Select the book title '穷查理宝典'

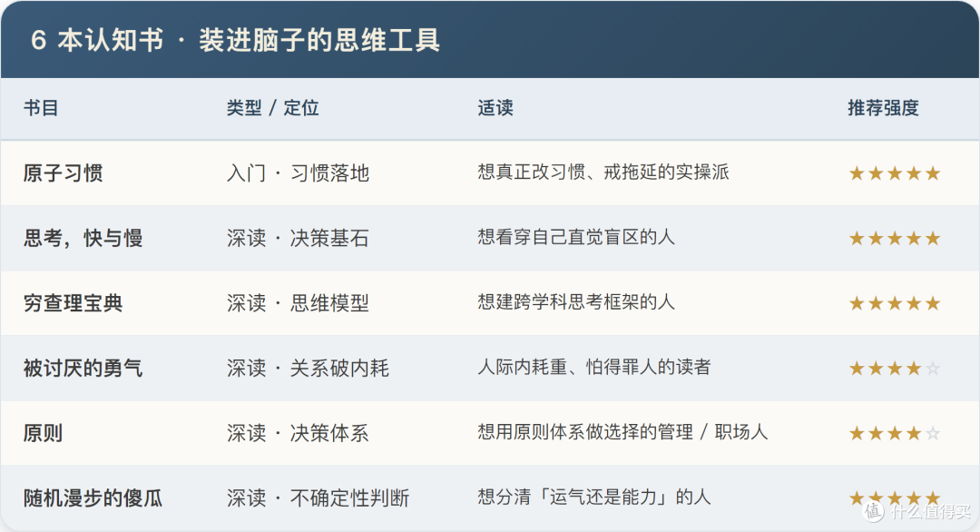73,303
